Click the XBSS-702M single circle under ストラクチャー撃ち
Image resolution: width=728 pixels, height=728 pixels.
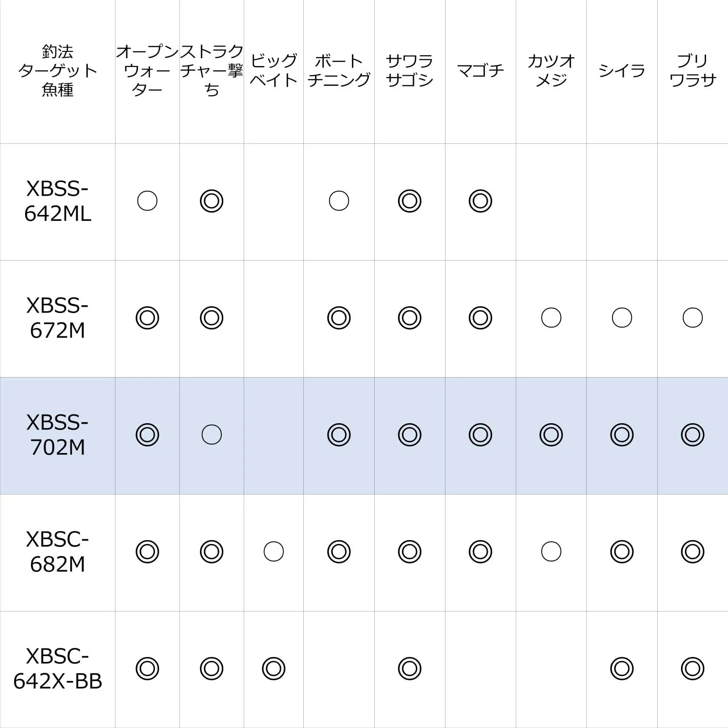[x=212, y=435]
